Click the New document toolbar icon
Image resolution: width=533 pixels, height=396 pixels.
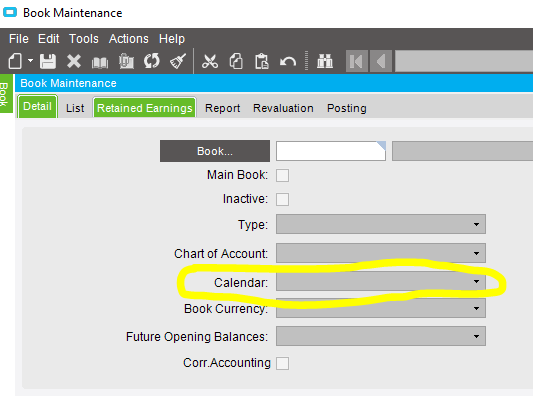point(15,62)
